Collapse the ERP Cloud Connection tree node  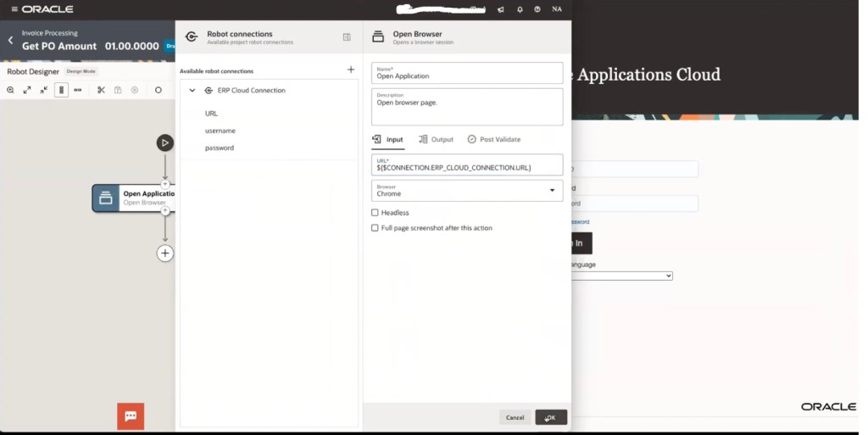coord(192,90)
